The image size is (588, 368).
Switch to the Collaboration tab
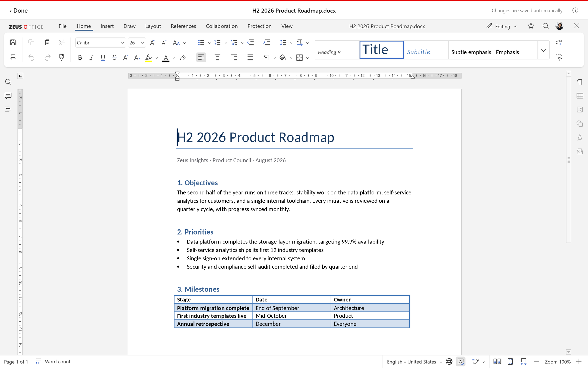(x=222, y=26)
